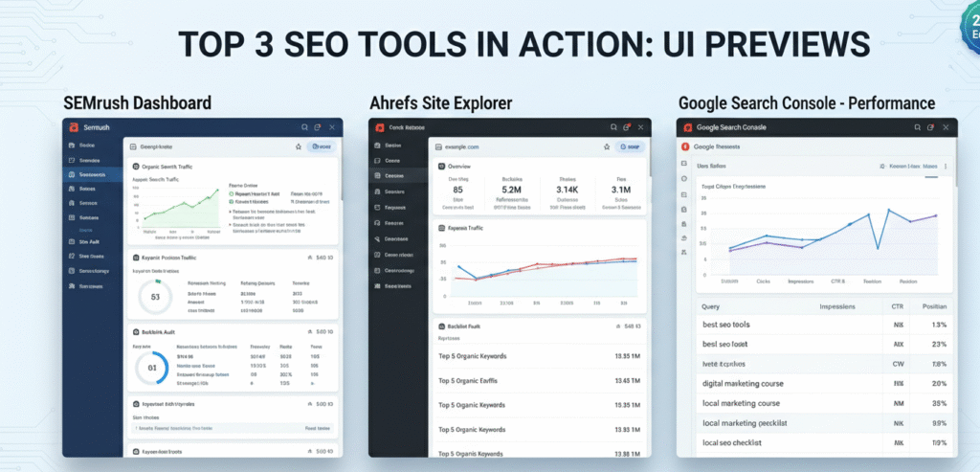Open the "digital marketing course" query row
The height and width of the screenshot is (472, 980).
824,383
